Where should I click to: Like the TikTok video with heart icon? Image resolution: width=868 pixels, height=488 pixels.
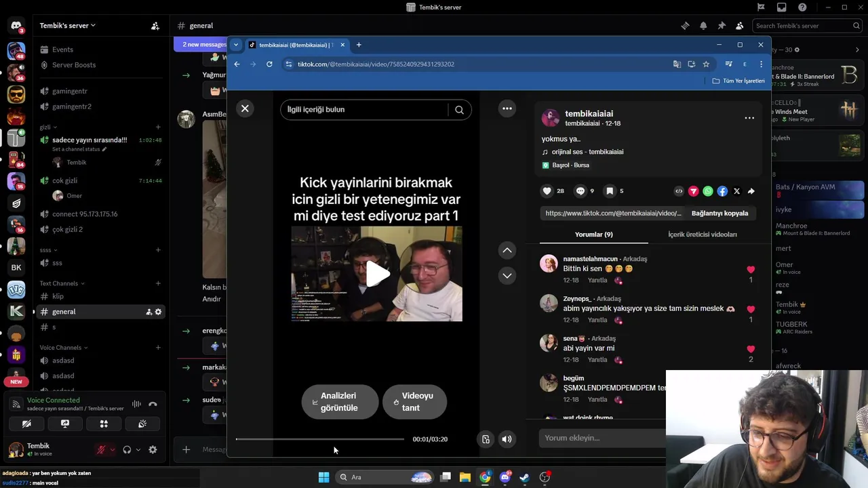[x=547, y=191]
